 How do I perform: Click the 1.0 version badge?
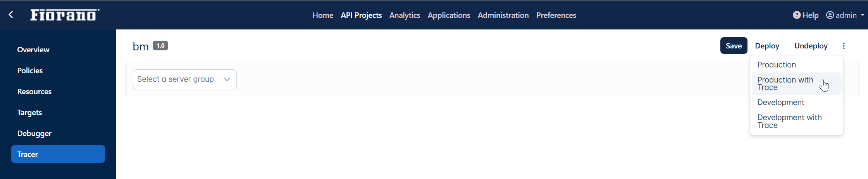tap(160, 46)
